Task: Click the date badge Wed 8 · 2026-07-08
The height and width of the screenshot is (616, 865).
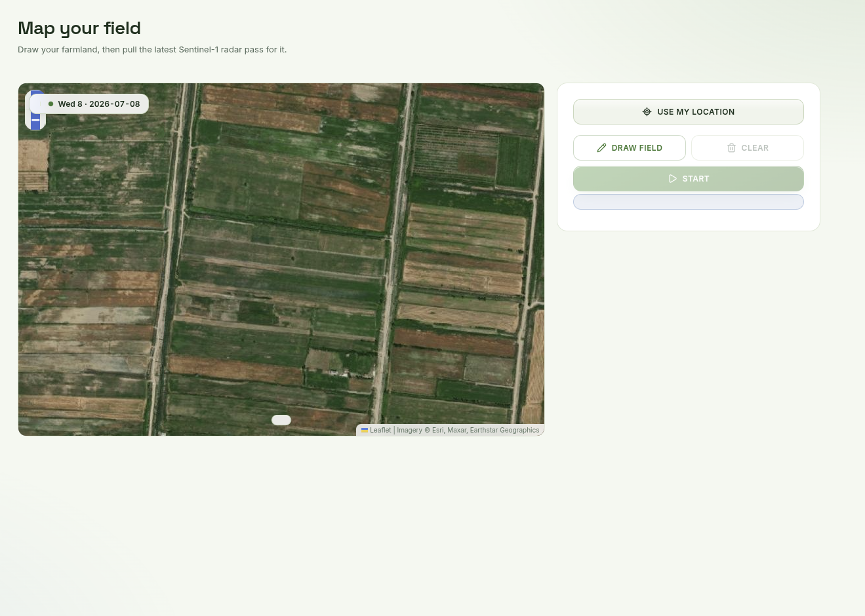Action: (x=89, y=104)
